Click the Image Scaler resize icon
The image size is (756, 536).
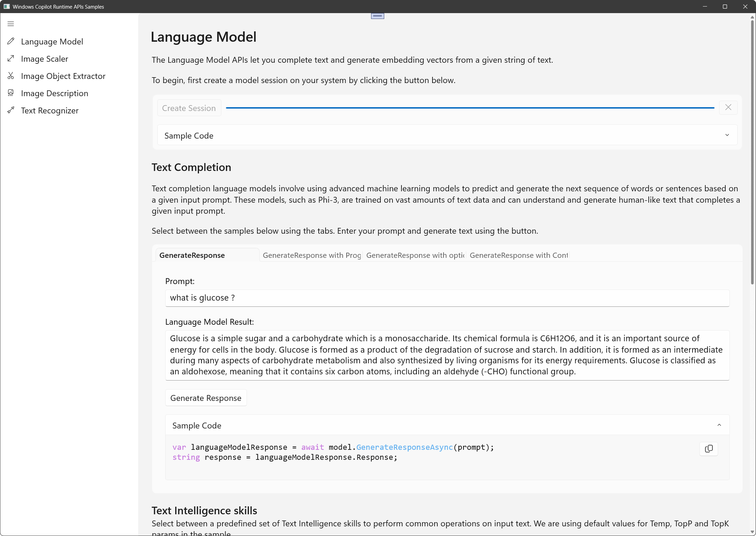[11, 59]
